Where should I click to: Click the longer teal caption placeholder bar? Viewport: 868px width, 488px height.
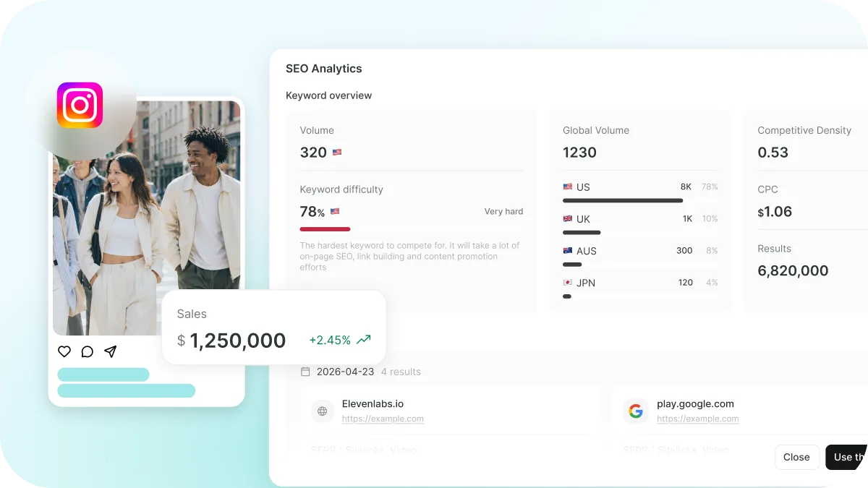click(127, 391)
